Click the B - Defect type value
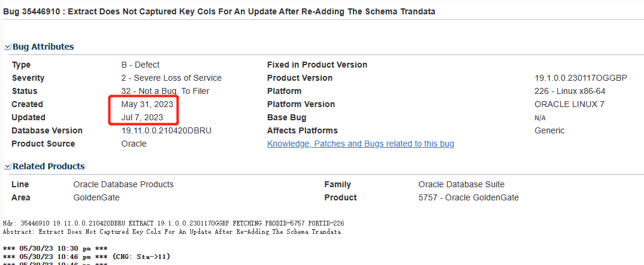644x265 pixels. tap(140, 65)
